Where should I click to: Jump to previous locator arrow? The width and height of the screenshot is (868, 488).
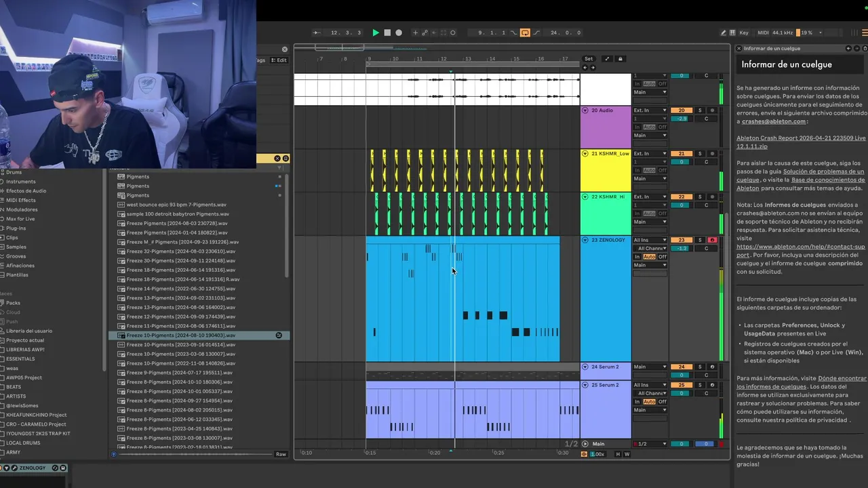pyautogui.click(x=586, y=67)
